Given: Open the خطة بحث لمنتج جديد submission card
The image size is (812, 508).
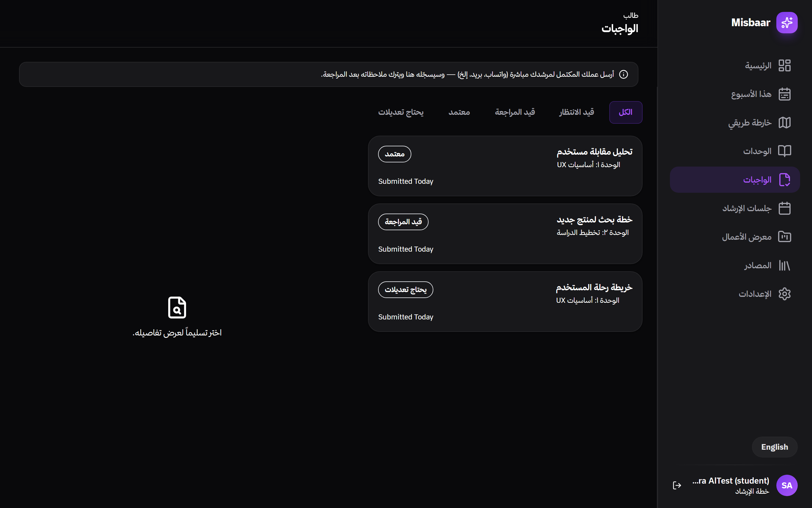Looking at the screenshot, I should [x=505, y=234].
